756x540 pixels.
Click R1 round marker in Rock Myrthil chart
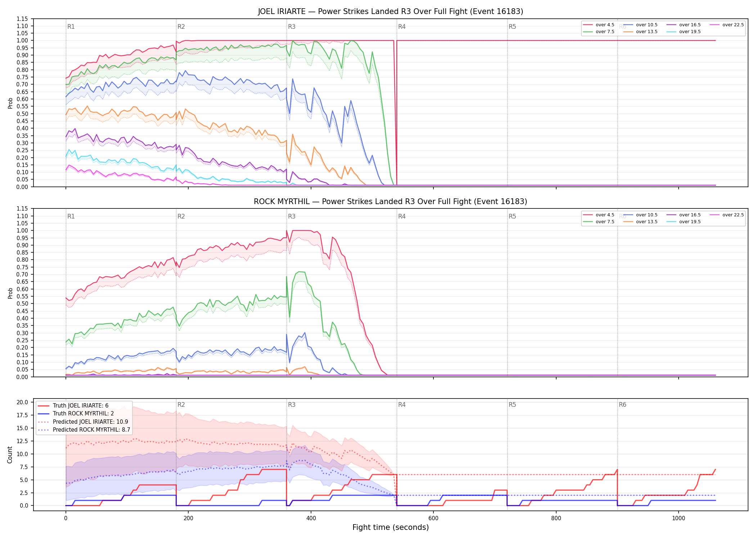[71, 216]
